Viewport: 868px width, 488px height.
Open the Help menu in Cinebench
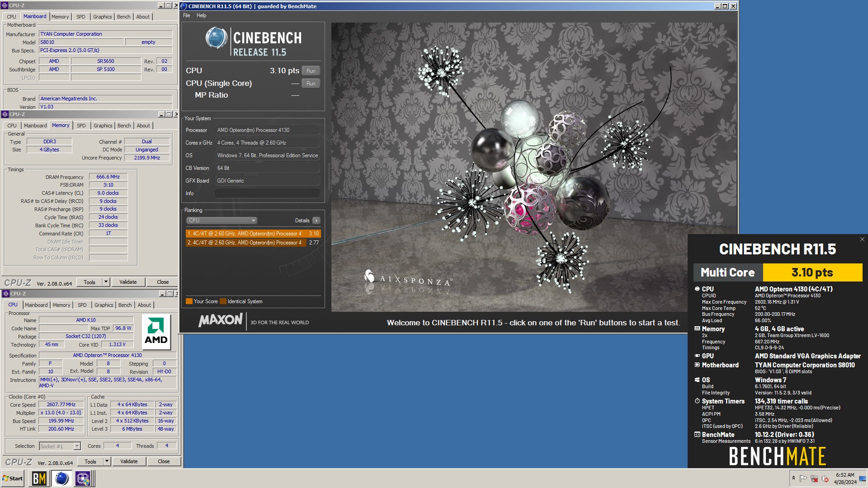point(201,15)
